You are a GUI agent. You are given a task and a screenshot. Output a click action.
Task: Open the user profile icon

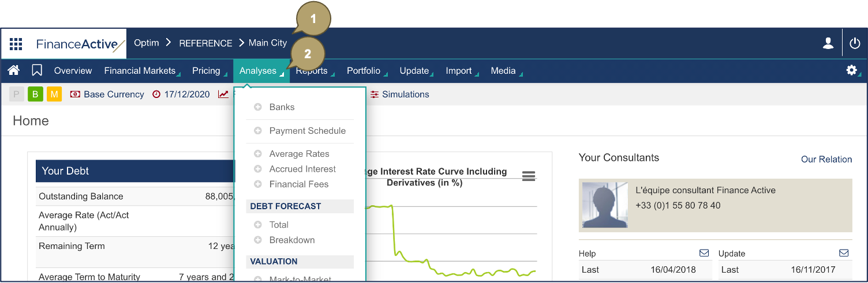coord(828,43)
